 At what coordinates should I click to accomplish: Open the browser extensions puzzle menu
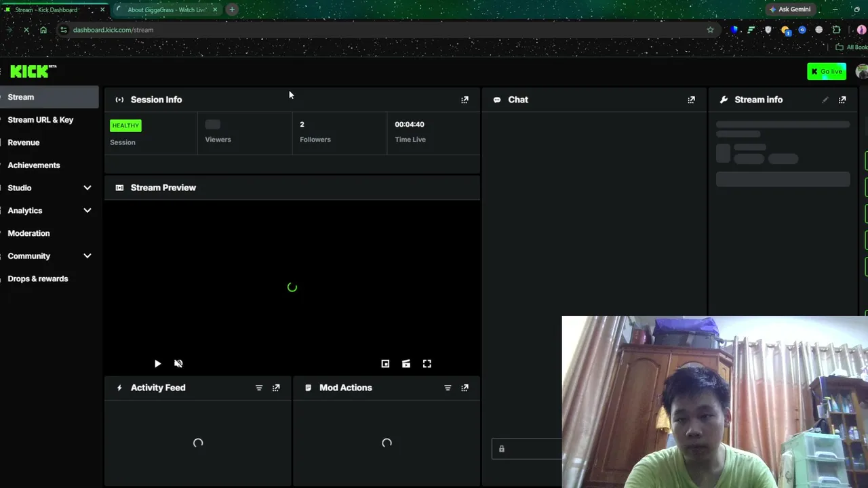coord(836,30)
